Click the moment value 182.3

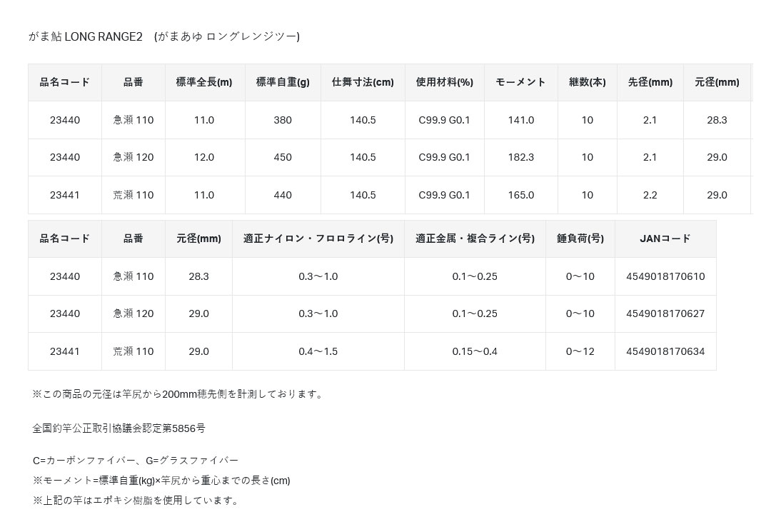[520, 157]
